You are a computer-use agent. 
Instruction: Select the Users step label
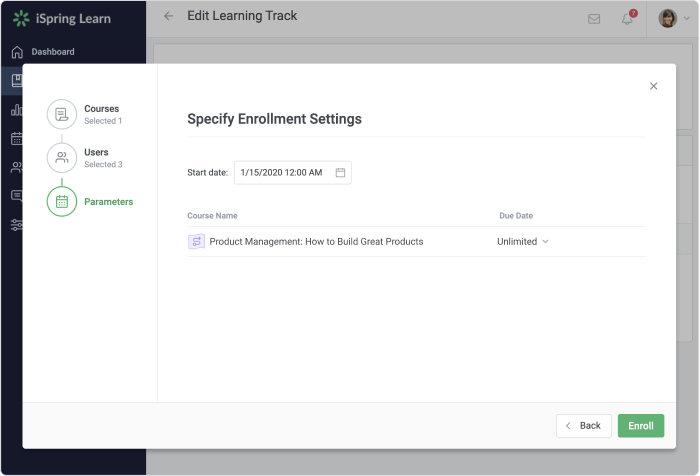[x=96, y=152]
